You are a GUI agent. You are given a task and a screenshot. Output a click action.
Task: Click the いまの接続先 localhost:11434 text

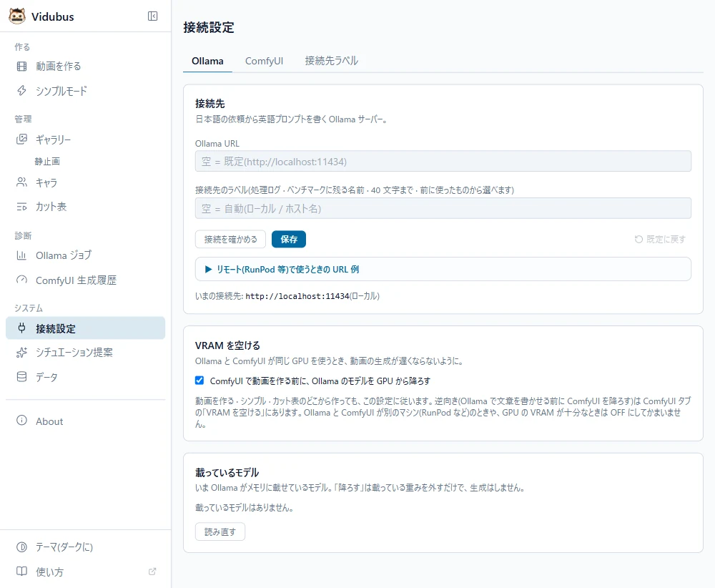(287, 296)
